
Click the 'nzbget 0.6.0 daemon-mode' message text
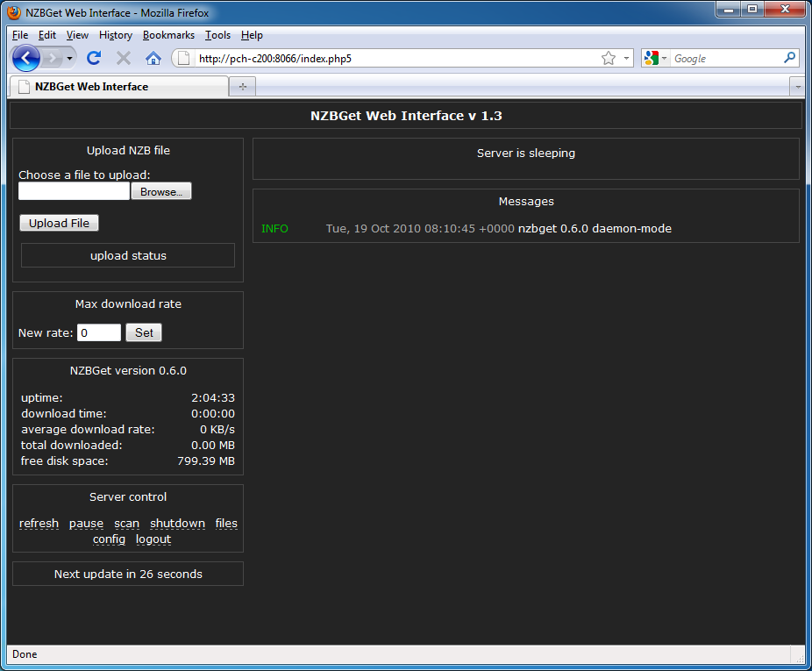(595, 229)
